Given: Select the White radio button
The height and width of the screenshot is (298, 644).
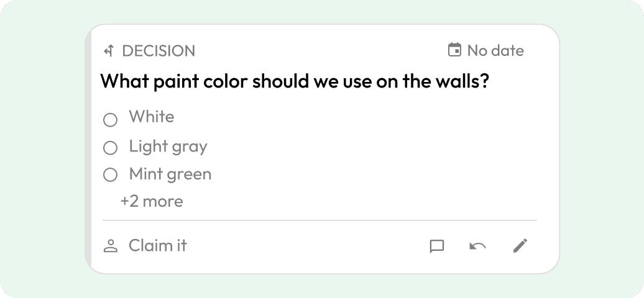Looking at the screenshot, I should coord(110,120).
